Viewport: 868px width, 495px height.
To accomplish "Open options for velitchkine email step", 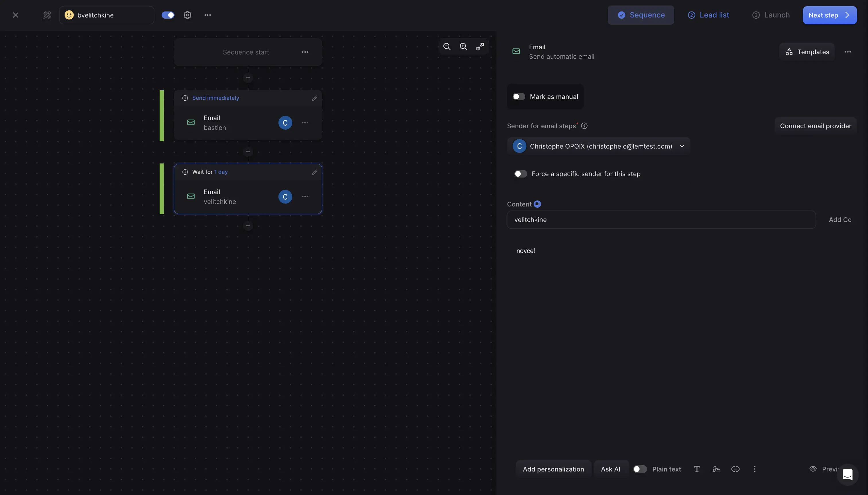I will (305, 196).
